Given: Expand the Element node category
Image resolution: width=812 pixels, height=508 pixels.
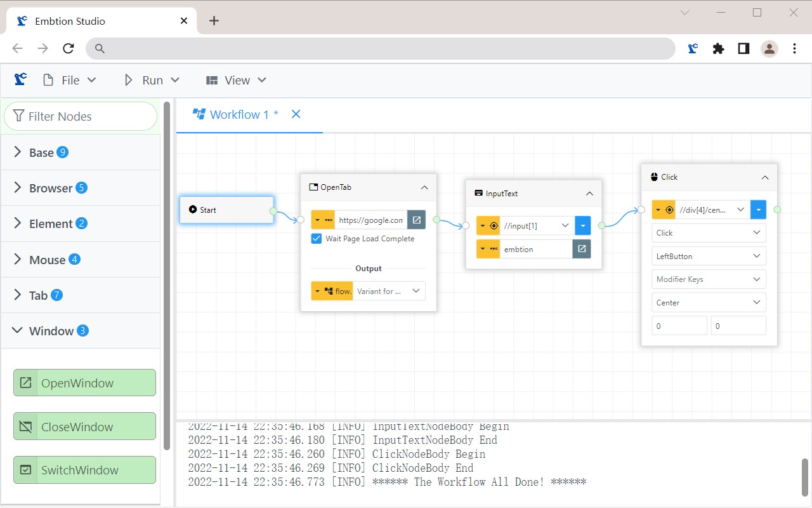Looking at the screenshot, I should (81, 224).
